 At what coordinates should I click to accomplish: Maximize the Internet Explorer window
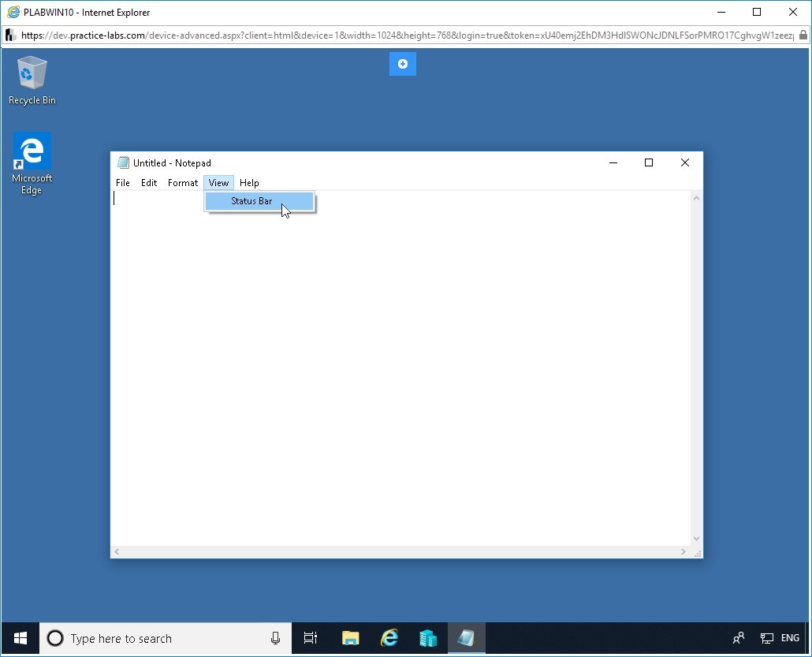click(757, 12)
